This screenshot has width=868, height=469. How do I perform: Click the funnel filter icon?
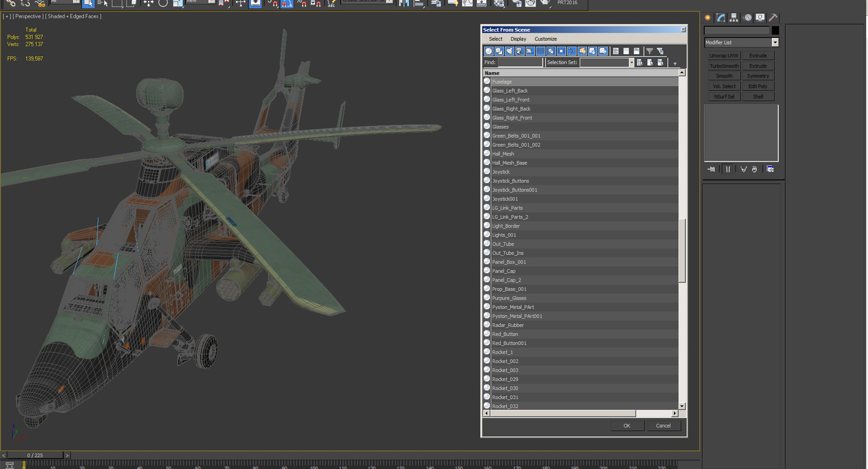point(650,51)
